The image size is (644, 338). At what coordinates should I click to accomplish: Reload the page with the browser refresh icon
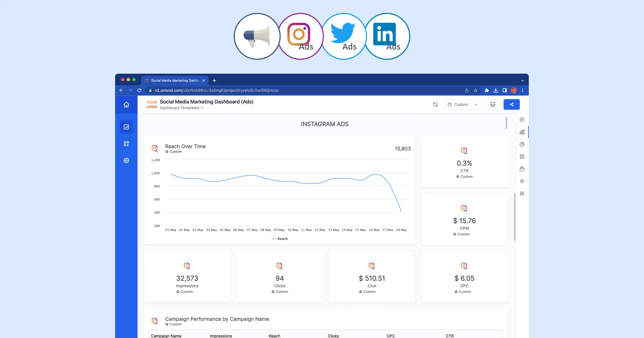[139, 90]
